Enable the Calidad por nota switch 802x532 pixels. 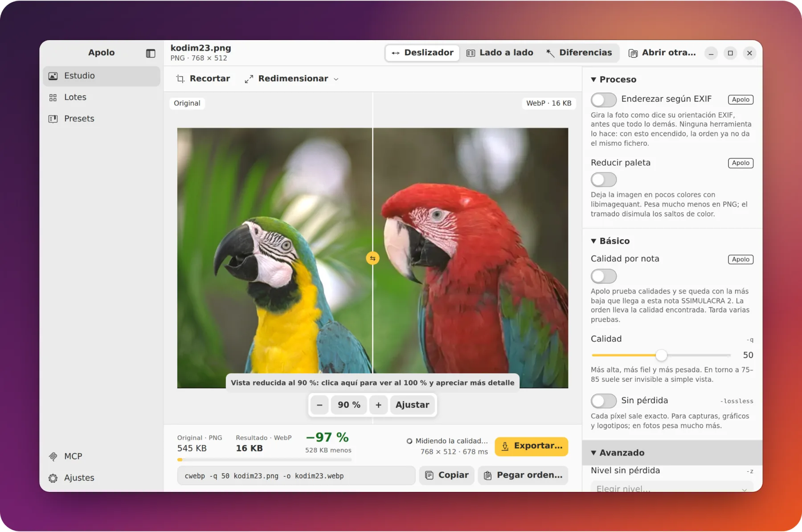pyautogui.click(x=604, y=276)
